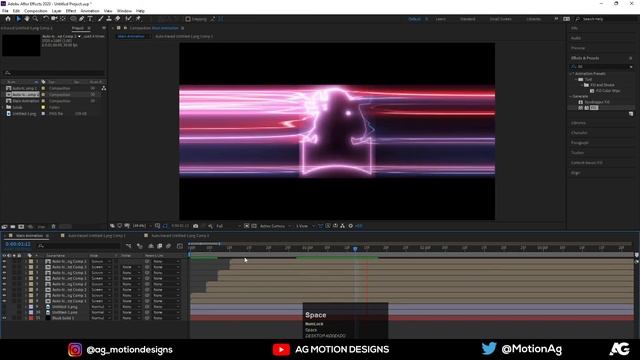Open Parent dropdown for layer 2

tap(166, 267)
